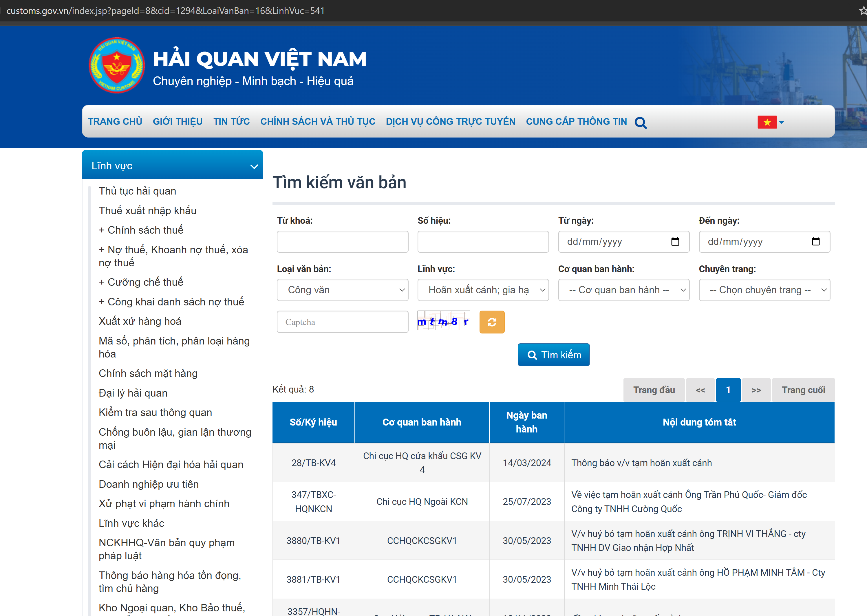Screen dimensions: 867x616
Task: Click the orange captcha refresh button
Action: [492, 322]
